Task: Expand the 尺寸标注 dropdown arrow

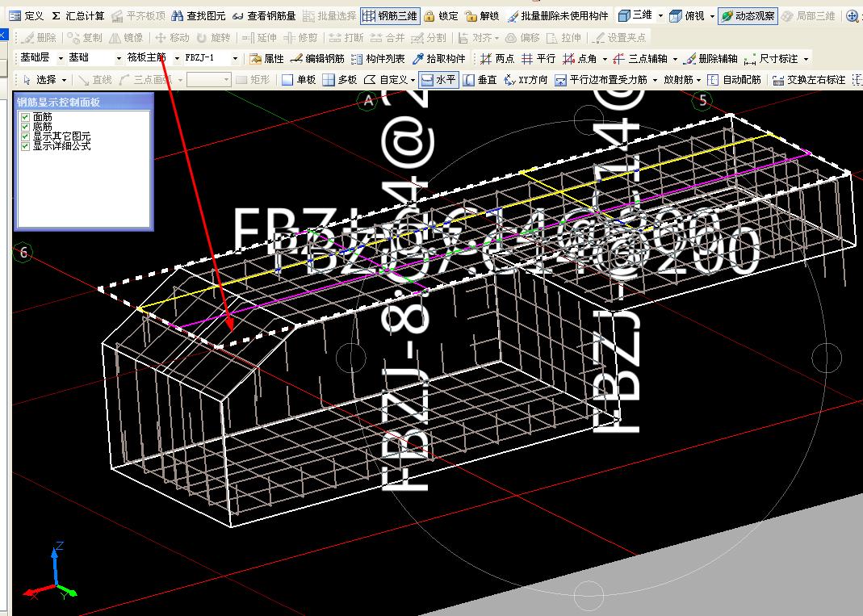Action: [806, 58]
